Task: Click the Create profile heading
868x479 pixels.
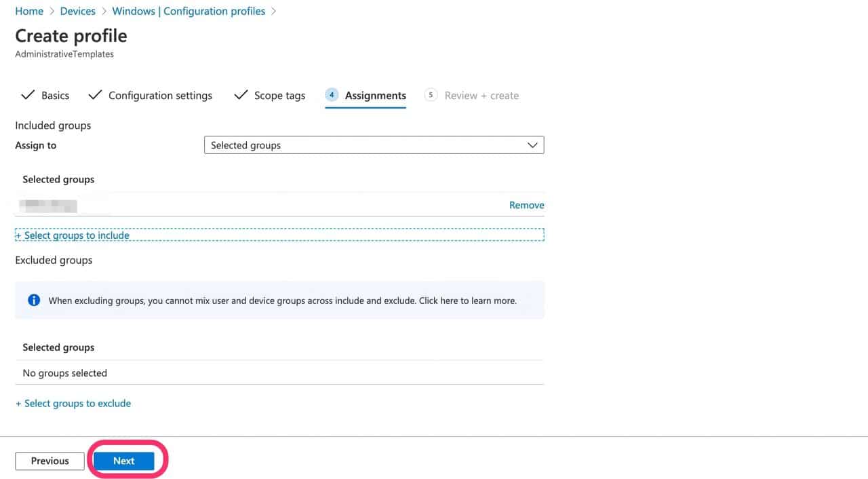Action: tap(71, 35)
